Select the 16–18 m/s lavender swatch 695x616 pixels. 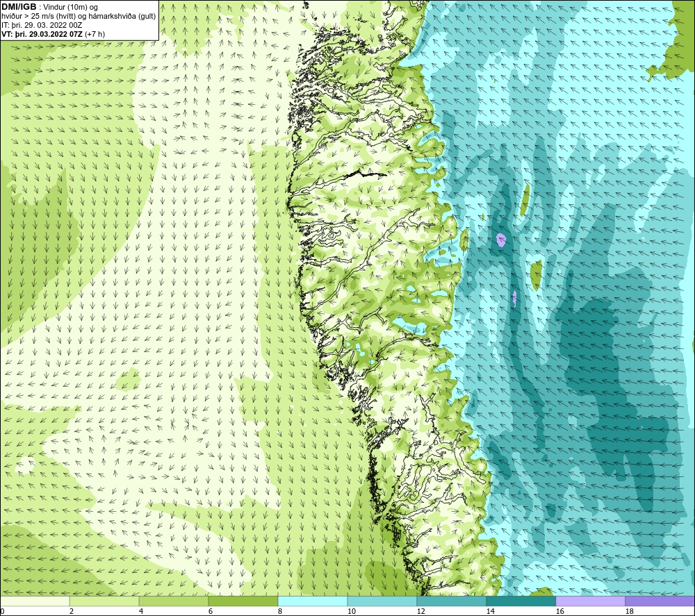click(591, 601)
